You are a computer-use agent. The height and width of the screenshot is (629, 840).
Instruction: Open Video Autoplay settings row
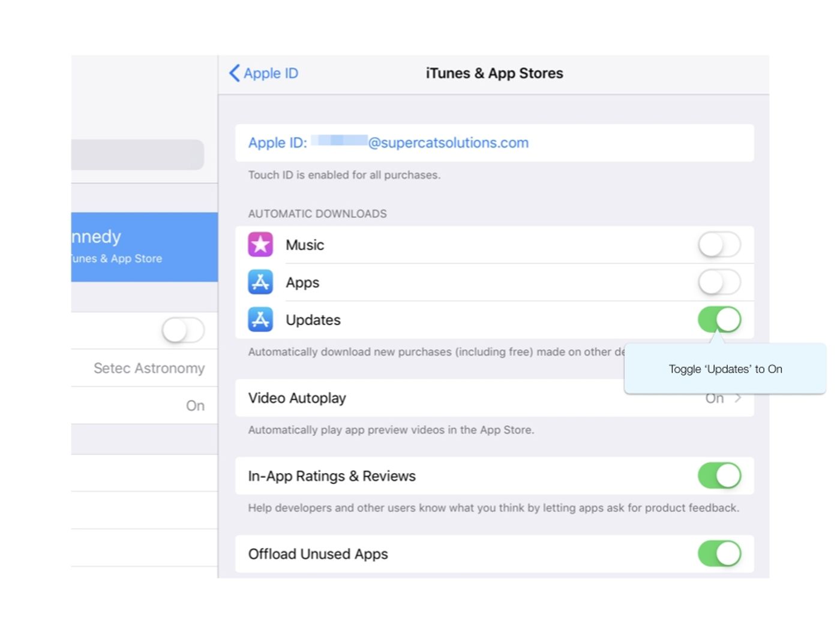(494, 398)
